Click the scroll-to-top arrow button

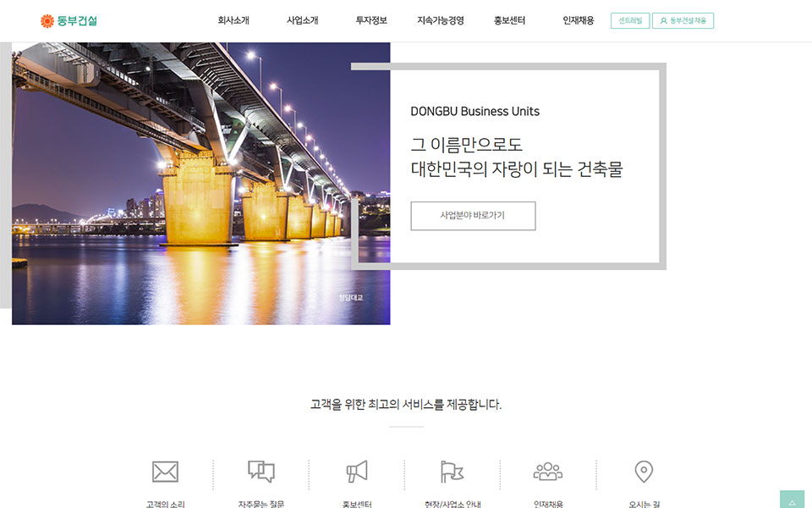click(x=792, y=500)
